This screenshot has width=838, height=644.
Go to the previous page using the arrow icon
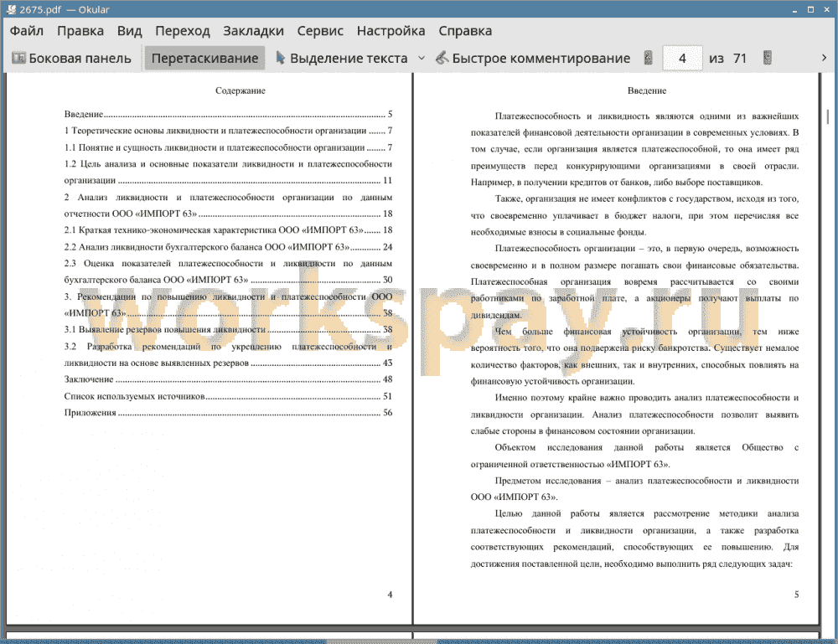(x=649, y=58)
